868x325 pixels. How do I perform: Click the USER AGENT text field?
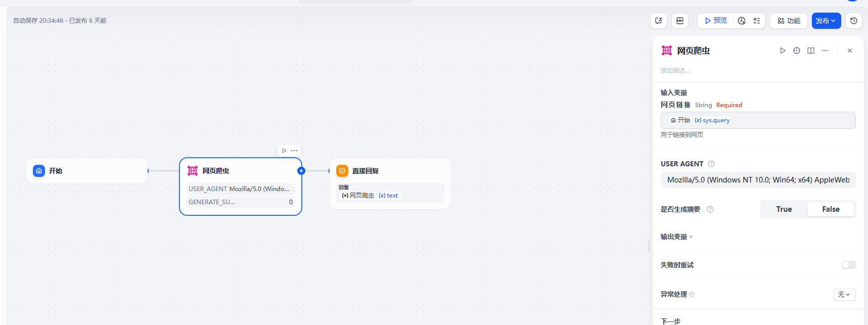click(x=758, y=180)
